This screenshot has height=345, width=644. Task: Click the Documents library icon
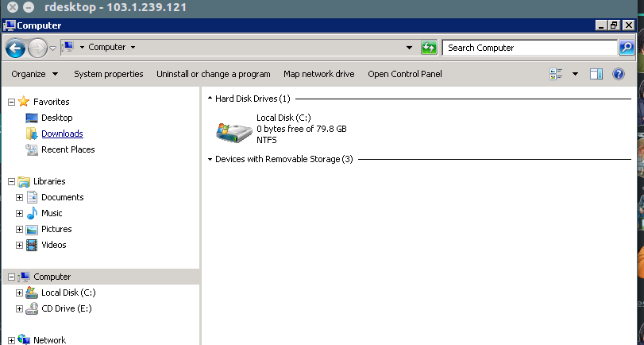click(x=32, y=197)
